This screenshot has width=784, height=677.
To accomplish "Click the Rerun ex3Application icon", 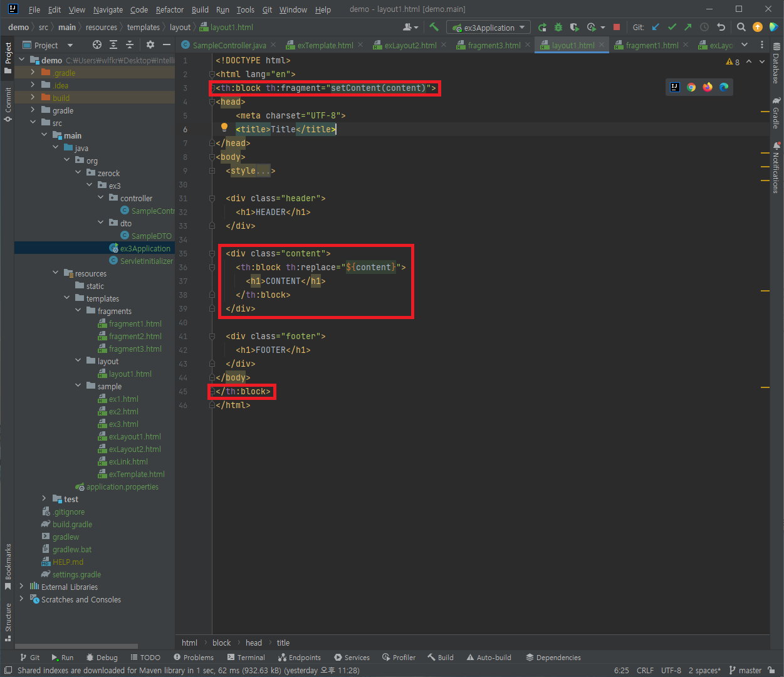I will (542, 27).
